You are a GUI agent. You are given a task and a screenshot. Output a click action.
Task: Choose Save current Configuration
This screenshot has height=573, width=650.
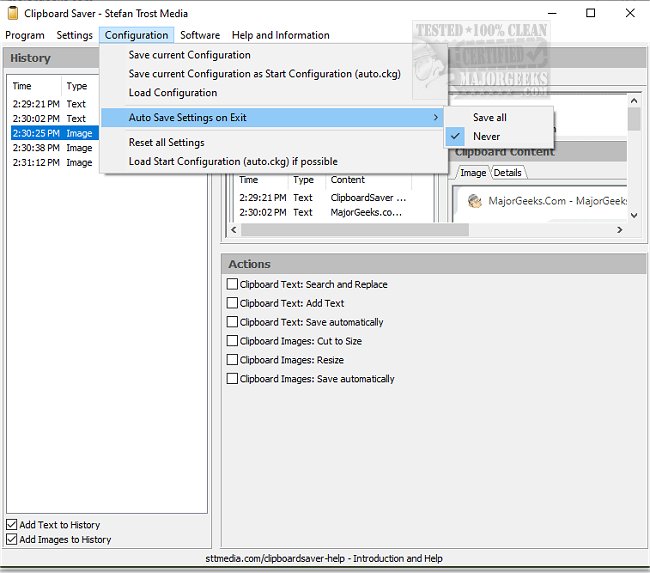[189, 55]
